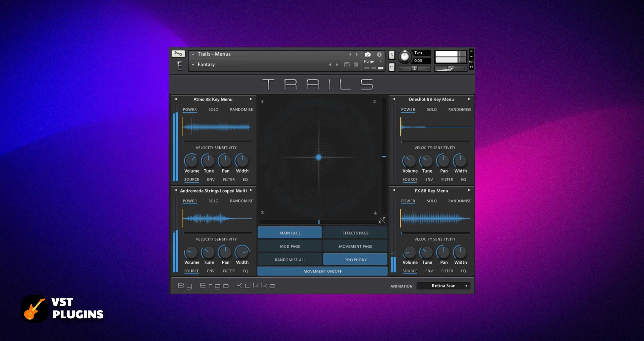This screenshot has width=644, height=341.
Task: Click the POLYPHONY button
Action: tap(355, 260)
